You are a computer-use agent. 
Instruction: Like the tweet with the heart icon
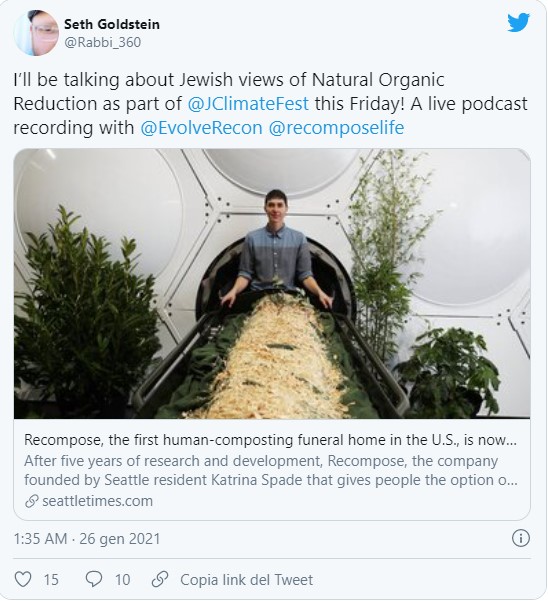23,579
